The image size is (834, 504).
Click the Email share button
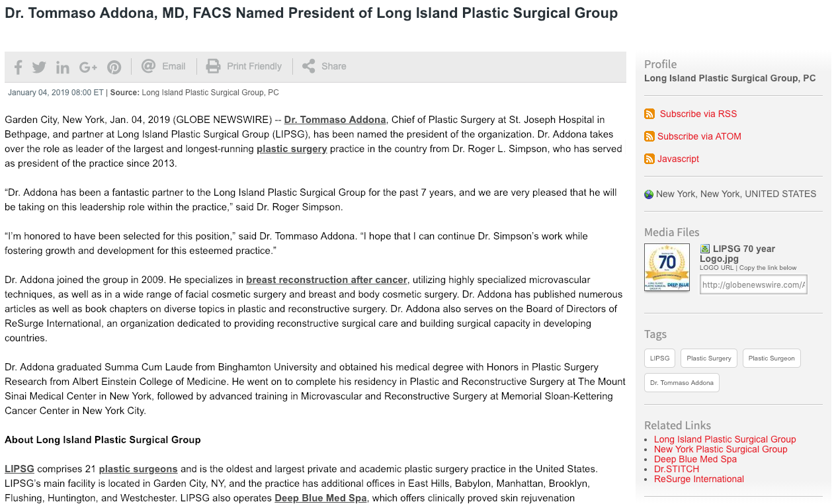click(163, 66)
